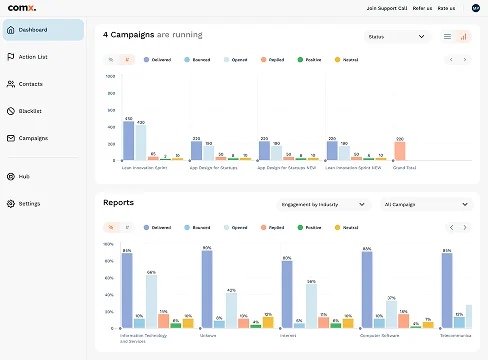
Task: Toggle Replied series in Reports legend
Action: [x=273, y=227]
